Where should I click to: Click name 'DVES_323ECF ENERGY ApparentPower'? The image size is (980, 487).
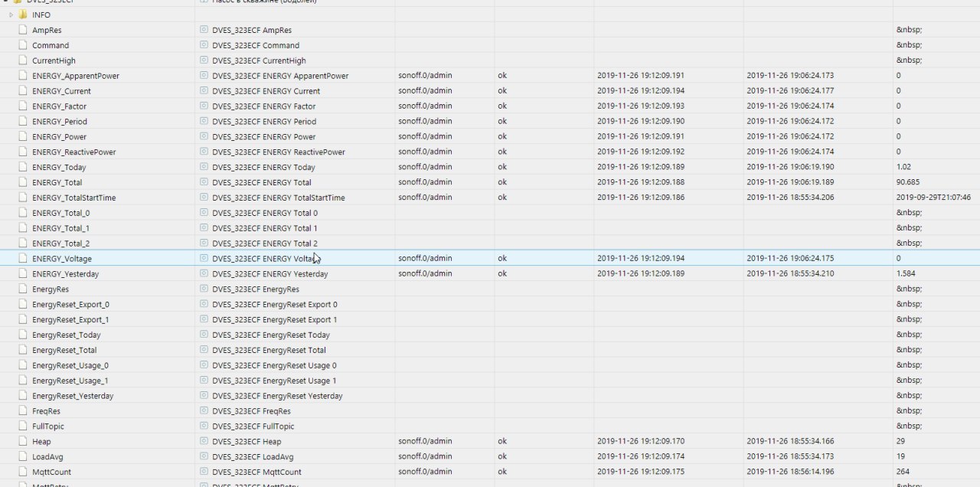coord(280,76)
